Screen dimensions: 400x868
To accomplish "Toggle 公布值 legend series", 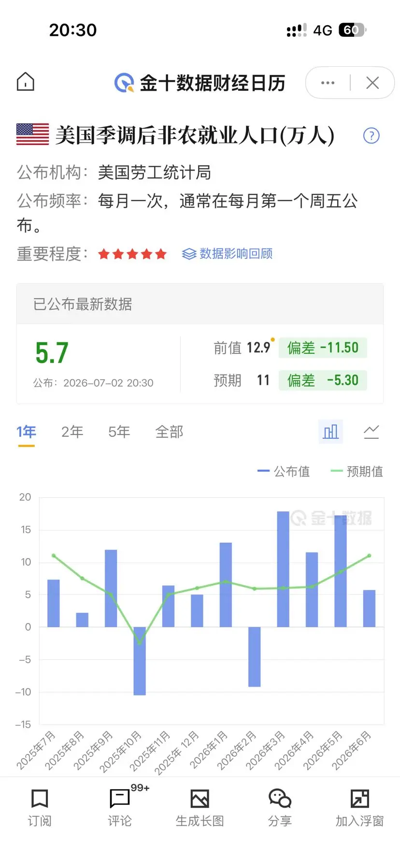I will pos(284,471).
